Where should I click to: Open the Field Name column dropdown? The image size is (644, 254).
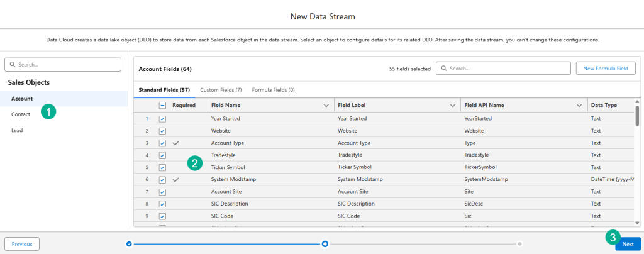coord(326,106)
